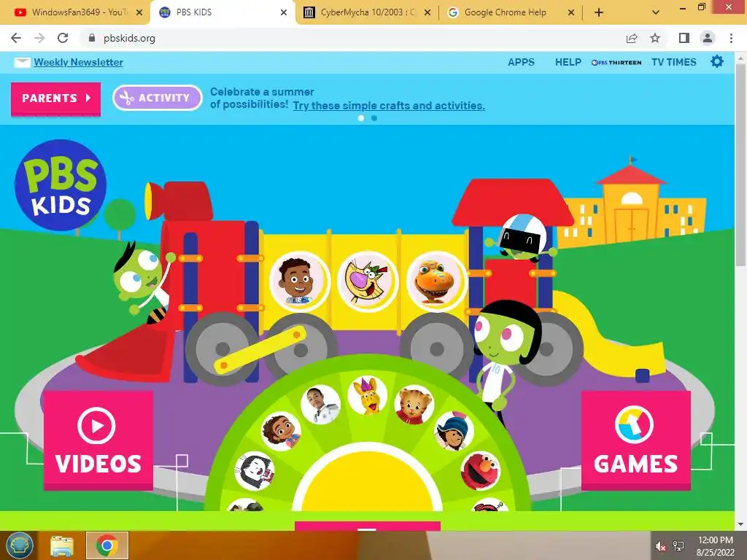Click the muted volume tray icon

(x=660, y=546)
